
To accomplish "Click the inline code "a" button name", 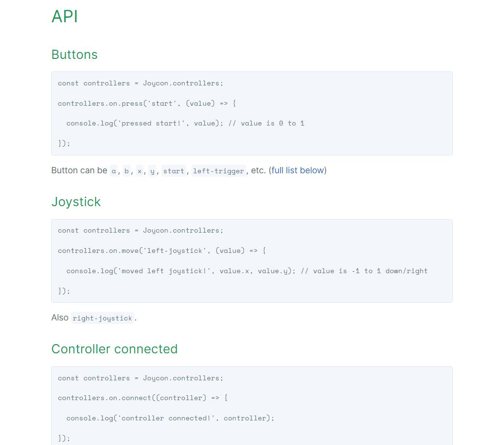I will point(114,171).
